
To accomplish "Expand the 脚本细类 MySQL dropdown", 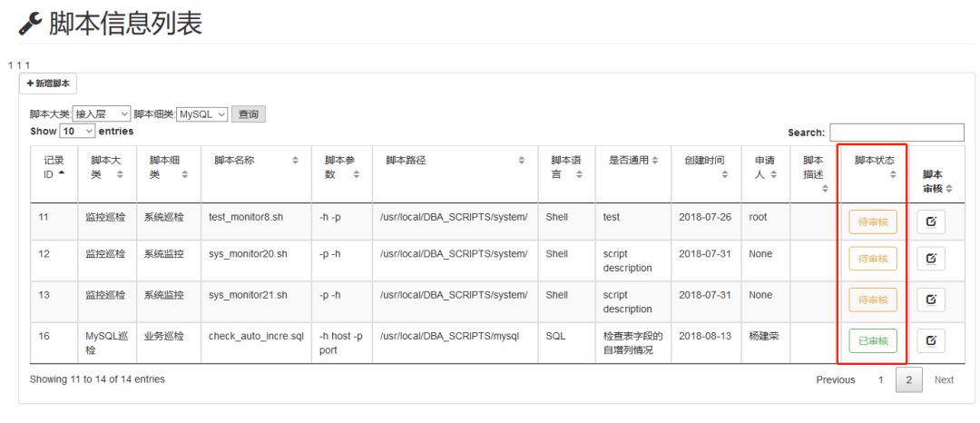I will (x=201, y=114).
